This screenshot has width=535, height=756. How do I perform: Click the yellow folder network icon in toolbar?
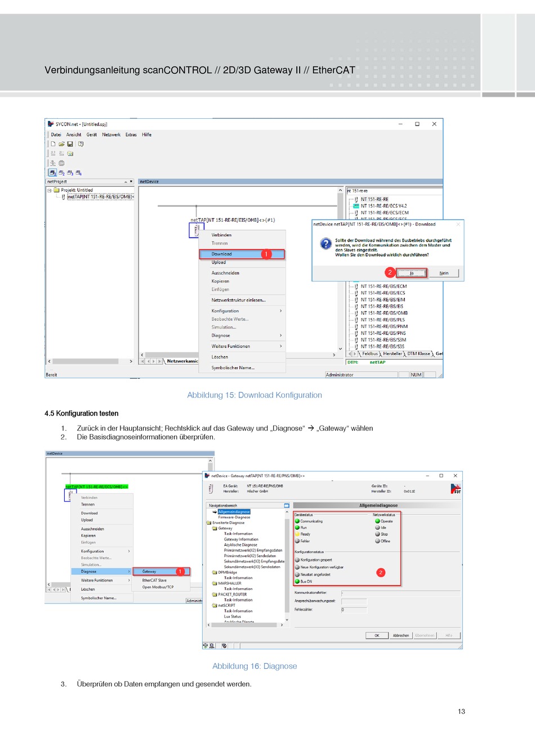(70, 153)
